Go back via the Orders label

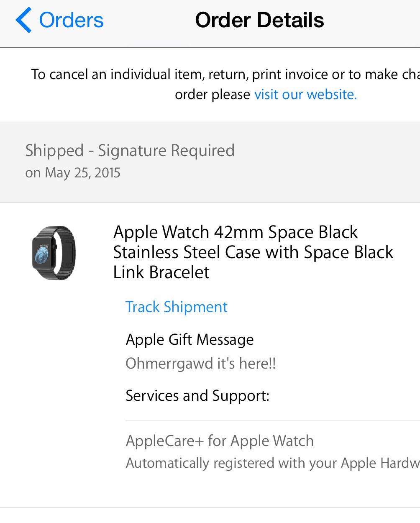[x=71, y=20]
